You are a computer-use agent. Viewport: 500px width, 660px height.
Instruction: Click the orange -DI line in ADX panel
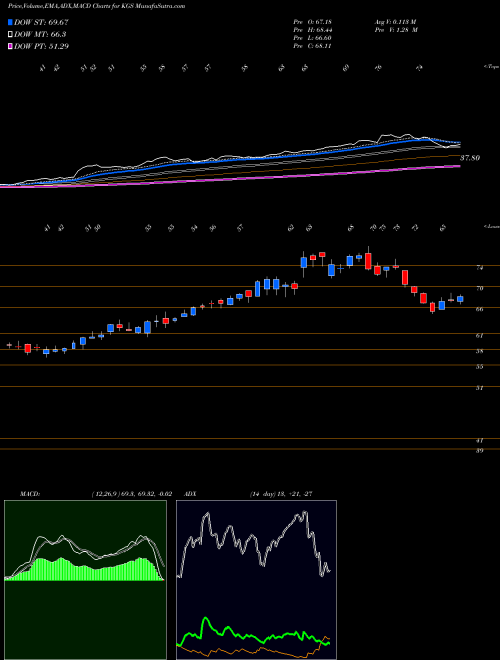[x=253, y=650]
